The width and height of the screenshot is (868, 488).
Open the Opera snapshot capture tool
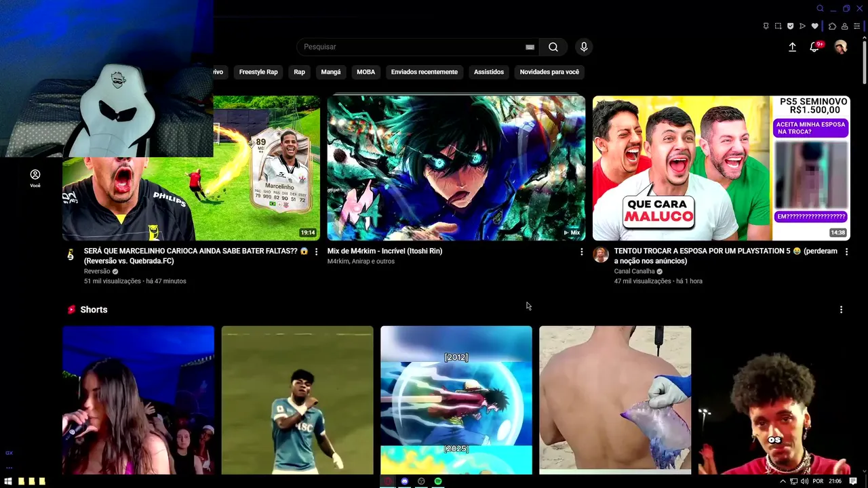point(778,26)
